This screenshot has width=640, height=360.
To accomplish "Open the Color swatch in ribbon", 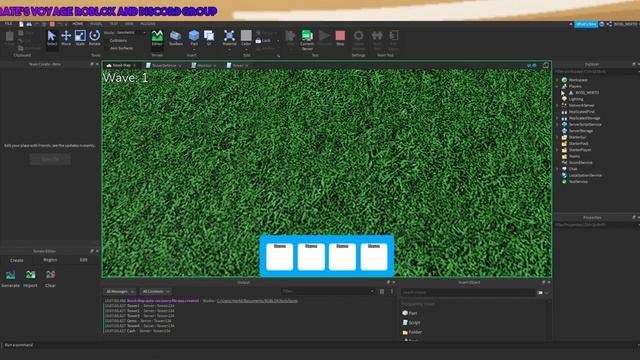I will pyautogui.click(x=246, y=38).
